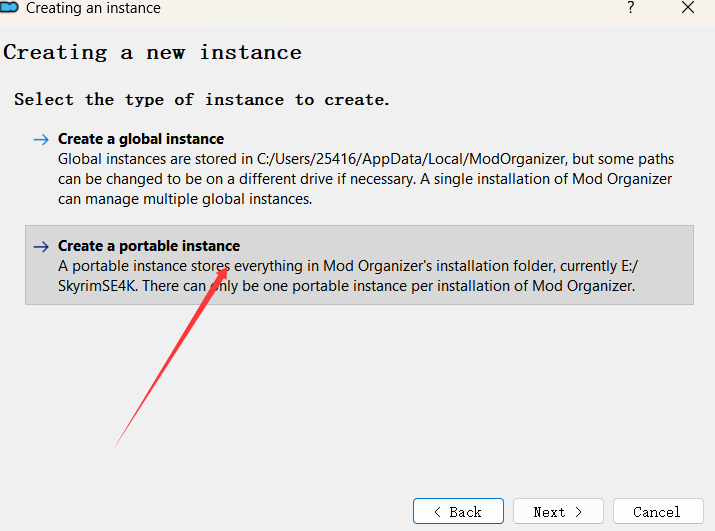This screenshot has height=531, width=715.
Task: Click the arrow beside portable instance option
Action: click(41, 247)
